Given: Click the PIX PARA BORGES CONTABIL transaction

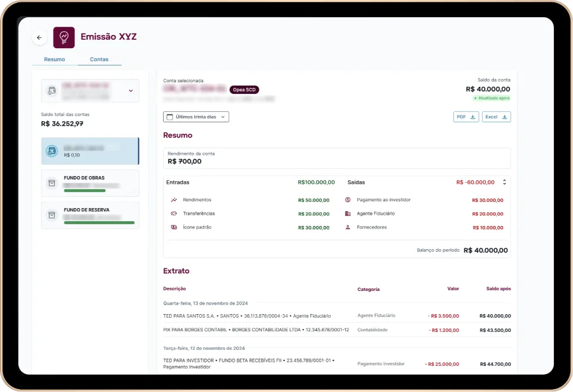Looking at the screenshot, I should coord(337,330).
